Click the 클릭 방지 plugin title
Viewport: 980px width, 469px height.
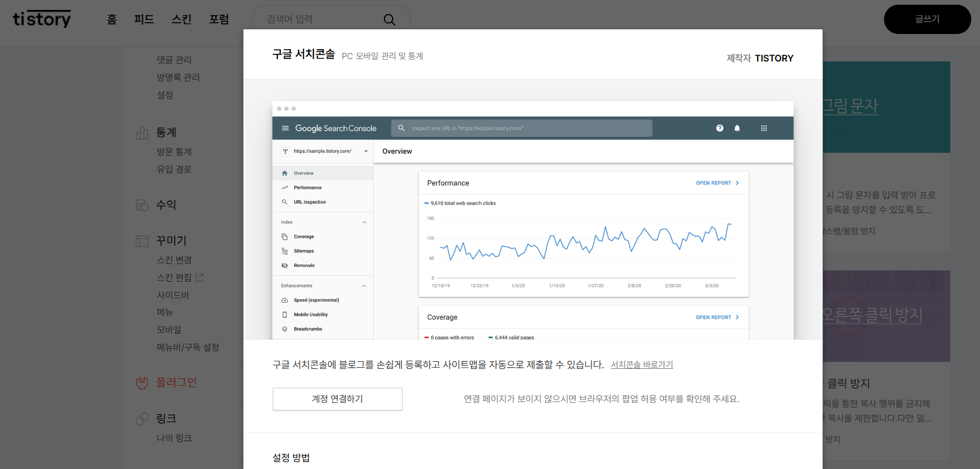click(x=848, y=384)
